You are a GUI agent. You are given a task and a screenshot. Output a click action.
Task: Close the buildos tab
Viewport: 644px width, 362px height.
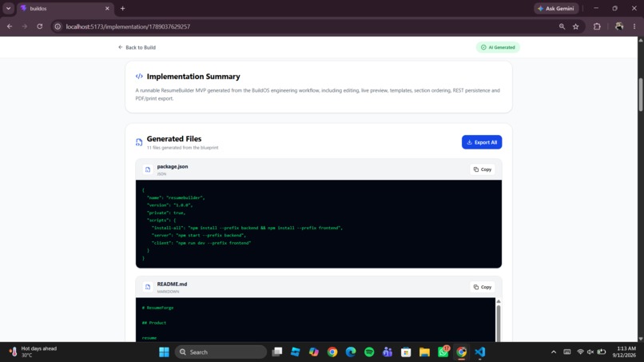tap(107, 8)
